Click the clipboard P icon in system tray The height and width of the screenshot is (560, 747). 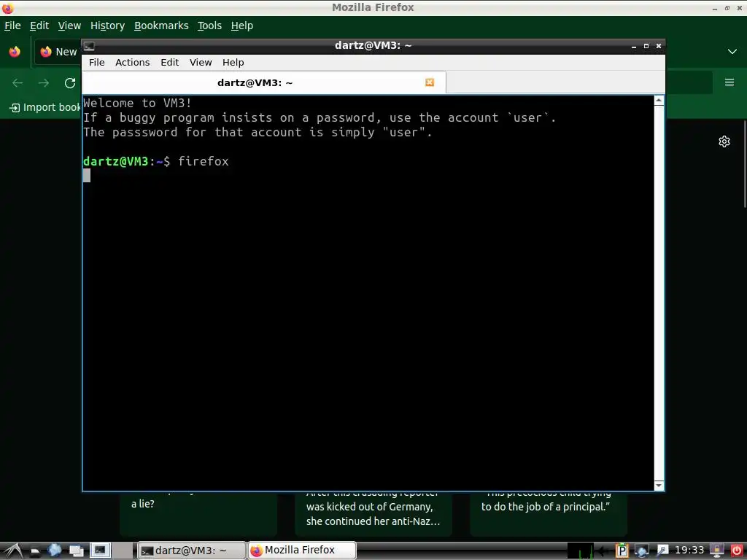pyautogui.click(x=622, y=551)
